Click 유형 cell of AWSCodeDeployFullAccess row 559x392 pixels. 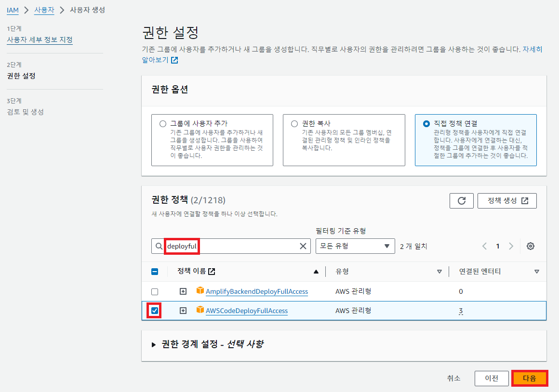(x=353, y=311)
